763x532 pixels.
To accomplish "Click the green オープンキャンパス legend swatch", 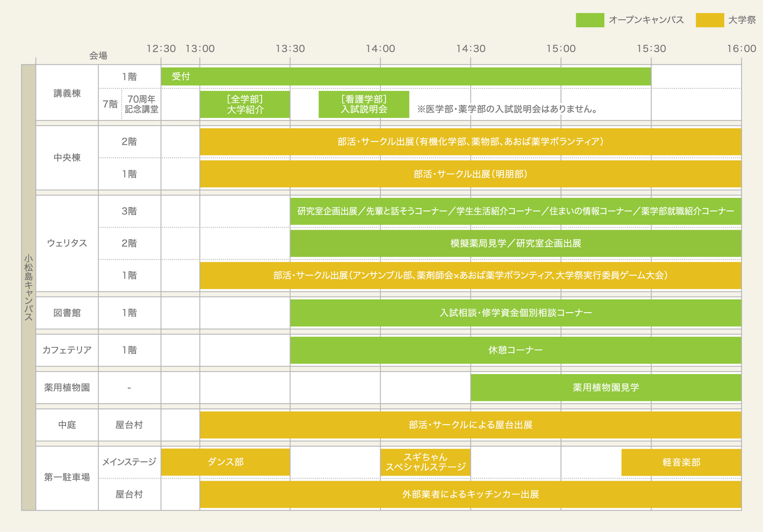I will (590, 20).
